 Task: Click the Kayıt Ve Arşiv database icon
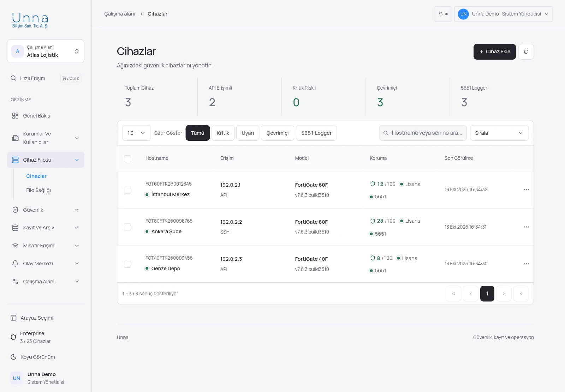point(15,228)
